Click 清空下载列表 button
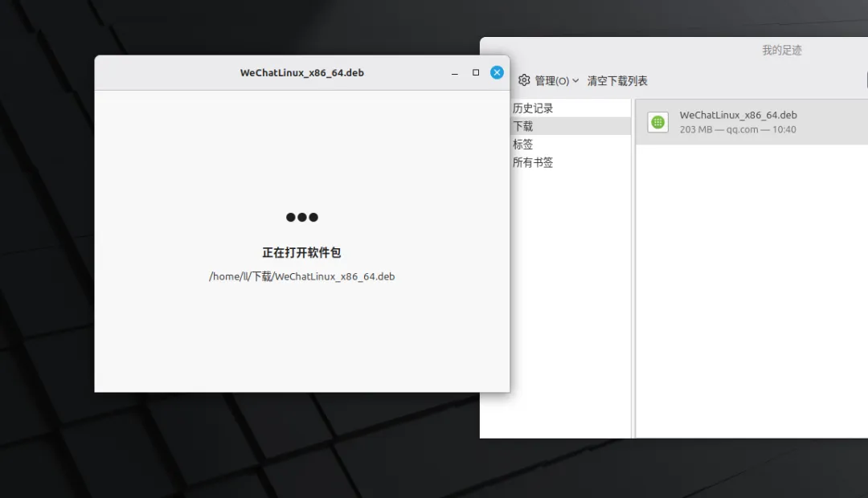The width and height of the screenshot is (868, 498). pyautogui.click(x=617, y=81)
